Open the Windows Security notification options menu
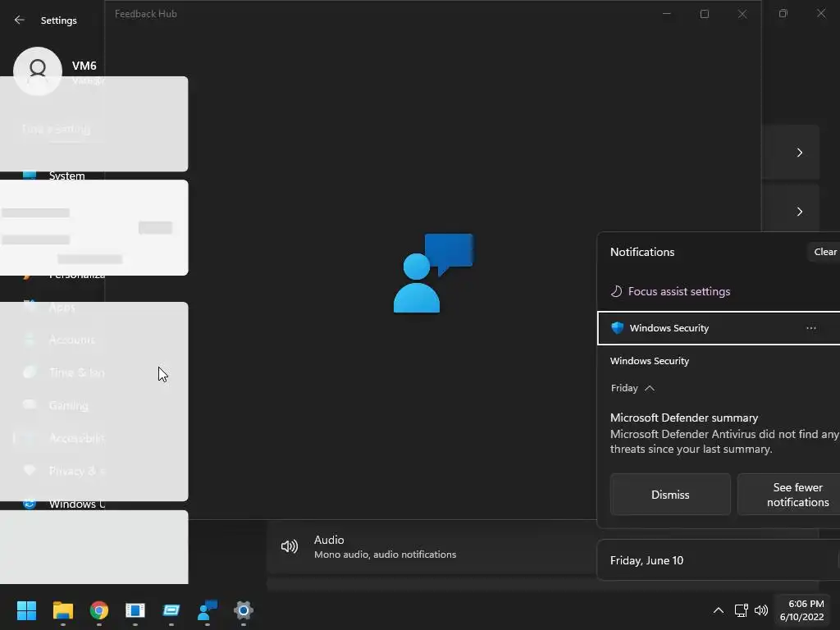The width and height of the screenshot is (840, 630). [811, 328]
